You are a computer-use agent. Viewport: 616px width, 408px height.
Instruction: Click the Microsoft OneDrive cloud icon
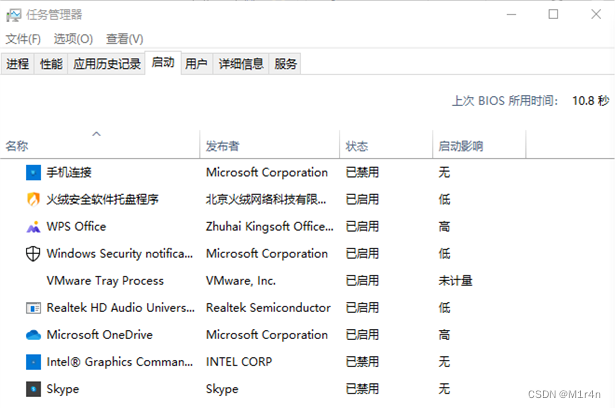click(x=33, y=335)
